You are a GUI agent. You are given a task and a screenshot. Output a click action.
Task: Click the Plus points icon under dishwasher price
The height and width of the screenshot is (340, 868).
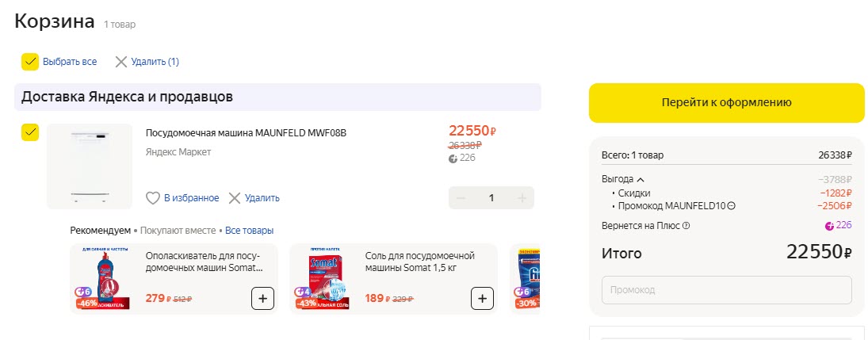point(453,159)
